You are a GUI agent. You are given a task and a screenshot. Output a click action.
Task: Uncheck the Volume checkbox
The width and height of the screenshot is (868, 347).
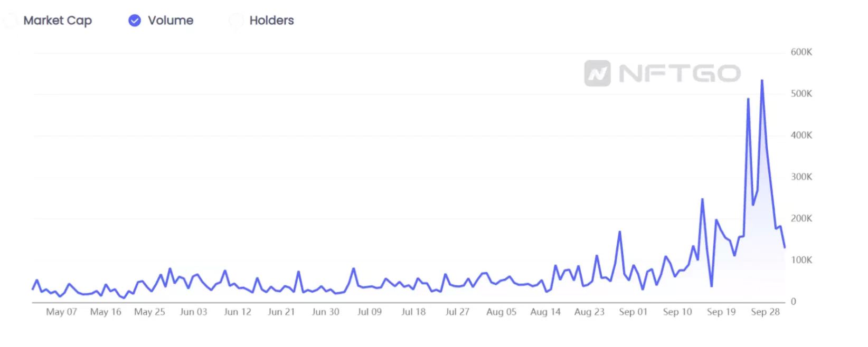point(135,21)
